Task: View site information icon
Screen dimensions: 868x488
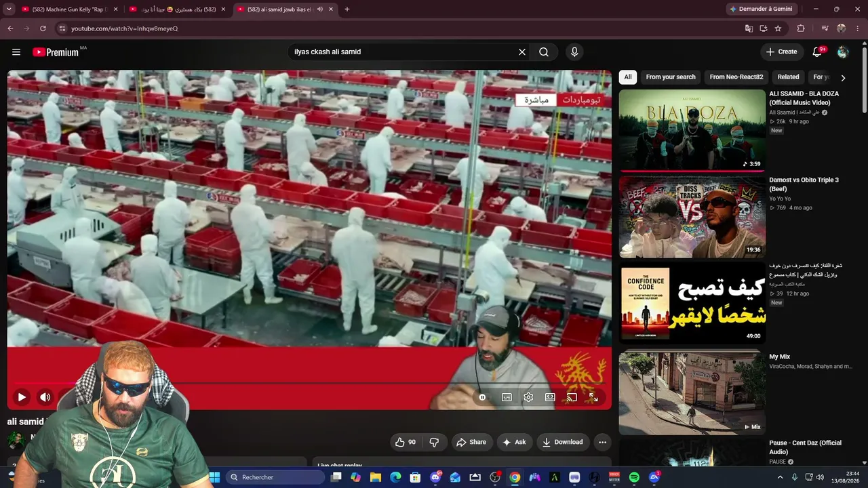Action: coord(62,28)
